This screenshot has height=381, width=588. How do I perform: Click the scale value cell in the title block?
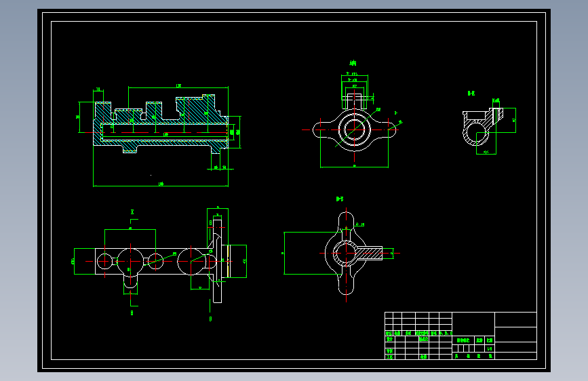click(x=490, y=348)
